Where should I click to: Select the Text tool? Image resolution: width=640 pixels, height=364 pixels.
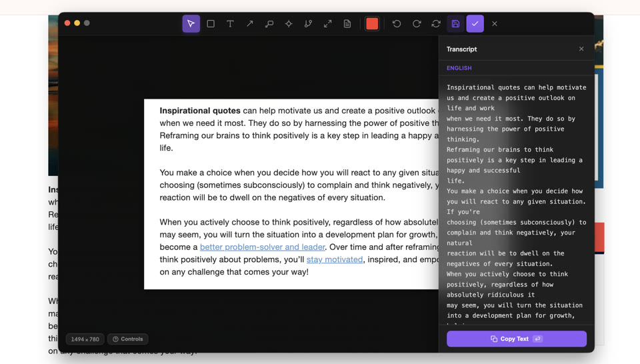[230, 24]
